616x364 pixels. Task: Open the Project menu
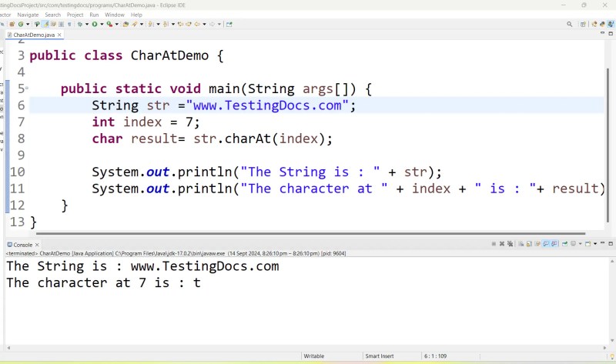click(75, 15)
